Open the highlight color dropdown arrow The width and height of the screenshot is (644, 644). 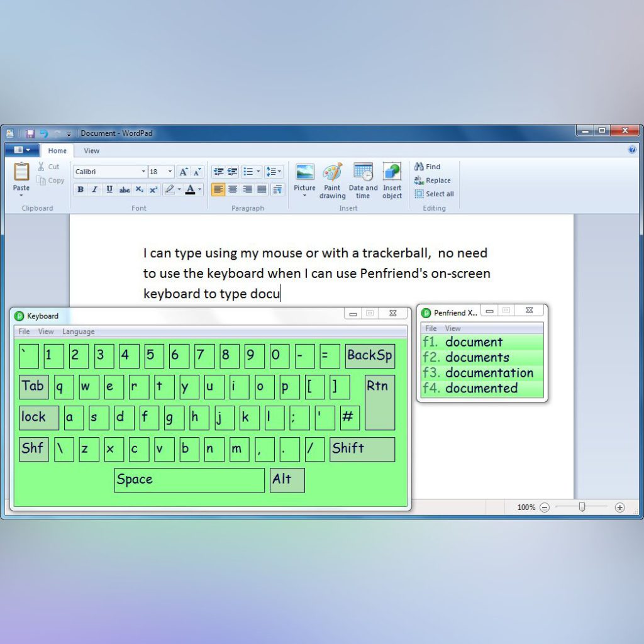179,189
